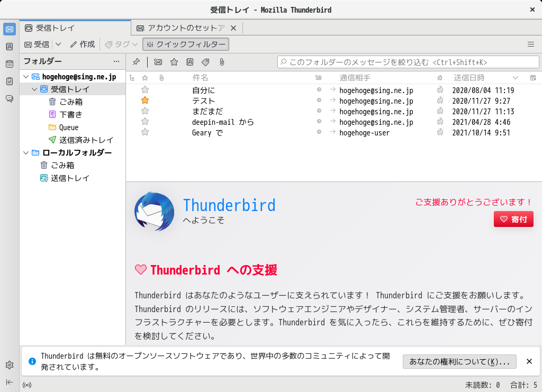Collapse the 受信トレイ folder subtree

[x=34, y=89]
